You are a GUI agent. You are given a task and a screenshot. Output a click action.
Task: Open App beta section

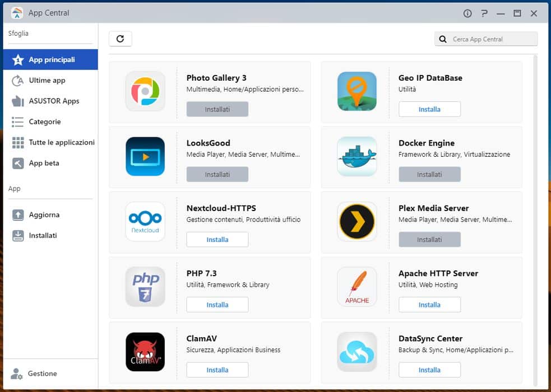coord(50,163)
